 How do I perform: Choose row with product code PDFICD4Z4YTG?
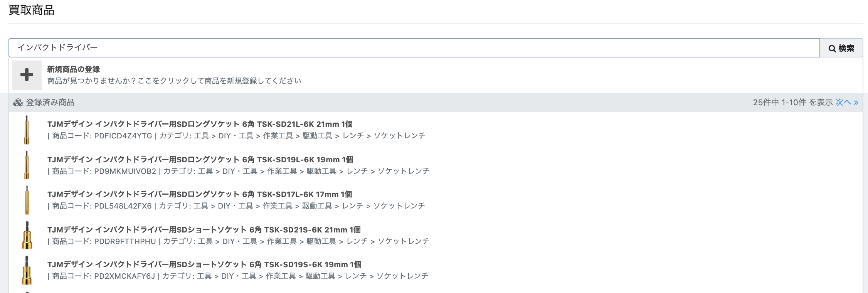pyautogui.click(x=436, y=130)
